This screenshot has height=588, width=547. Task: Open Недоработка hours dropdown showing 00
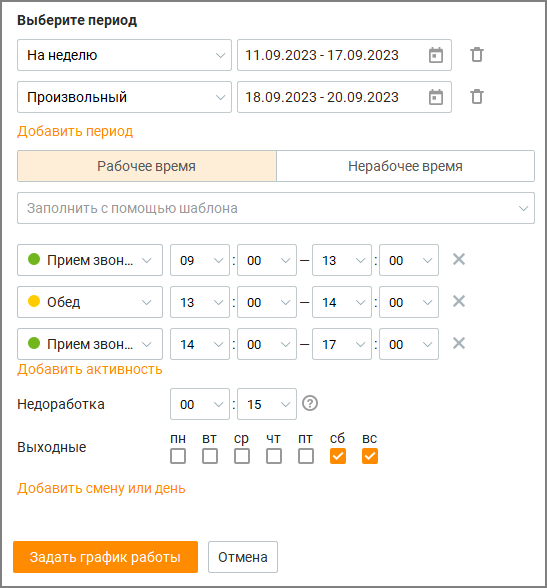[200, 404]
